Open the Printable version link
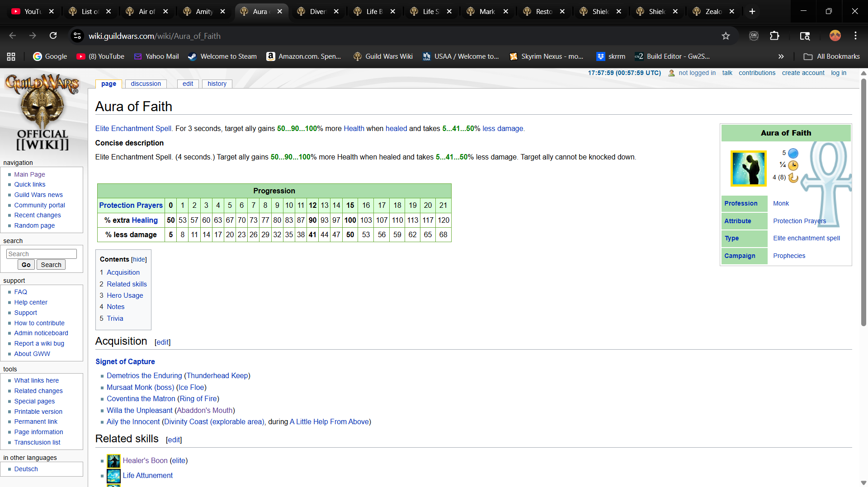The width and height of the screenshot is (868, 487). (38, 412)
